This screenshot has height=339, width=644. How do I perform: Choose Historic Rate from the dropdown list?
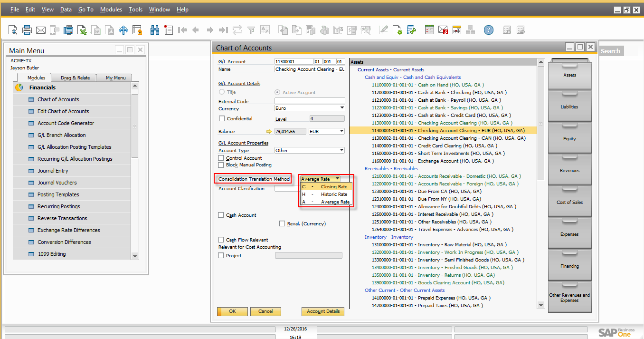point(334,194)
